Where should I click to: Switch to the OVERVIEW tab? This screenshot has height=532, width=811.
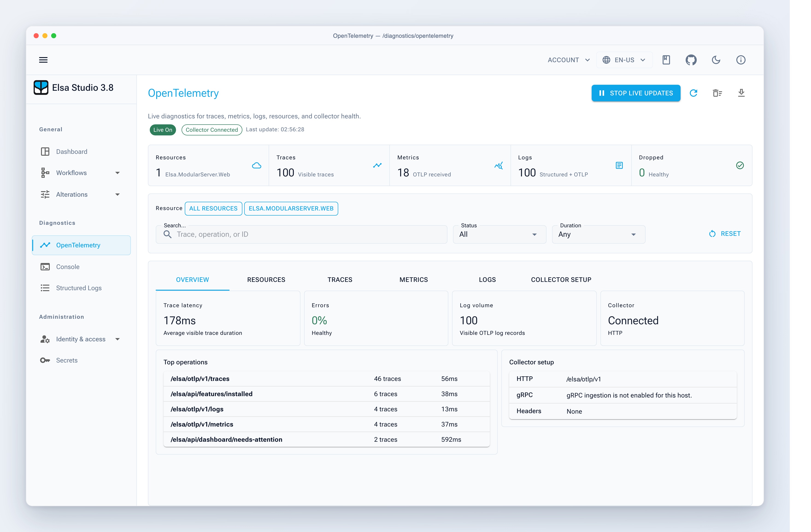pos(192,280)
